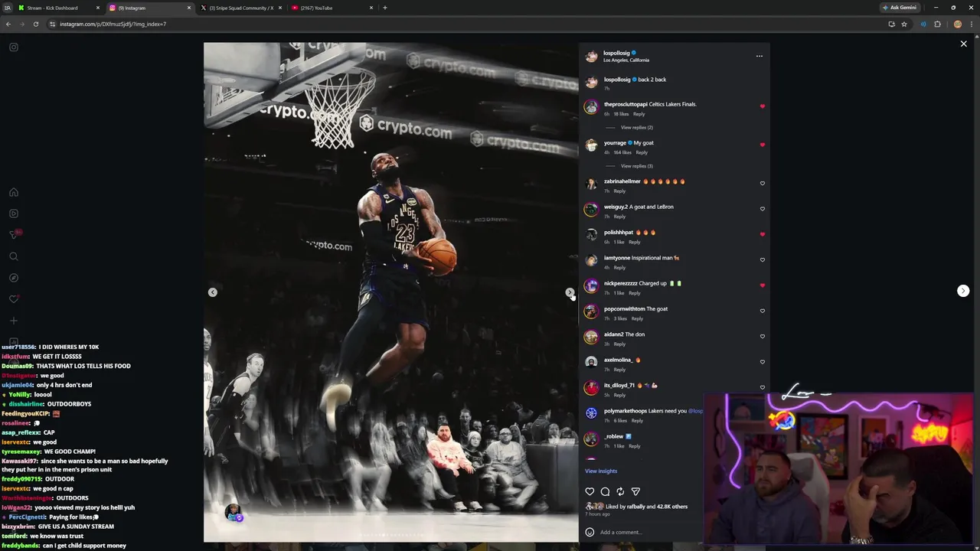980x551 pixels.
Task: Open comment bubble icon below the post
Action: 605,491
